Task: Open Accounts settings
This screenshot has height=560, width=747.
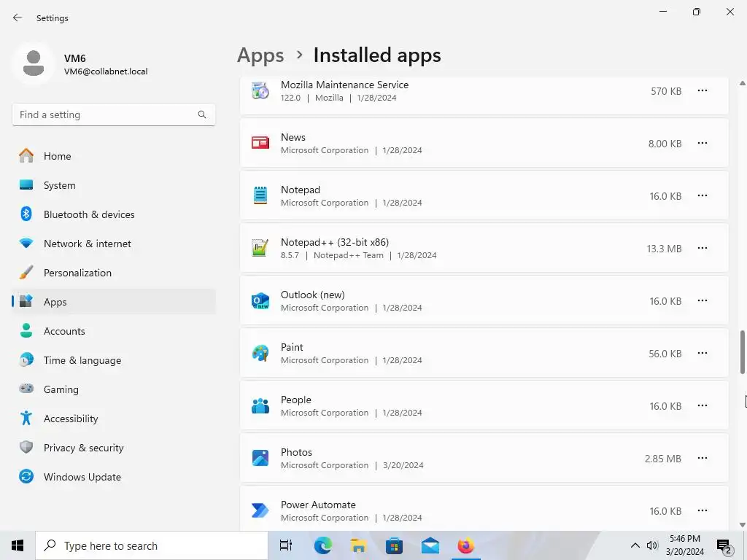Action: (x=114, y=331)
